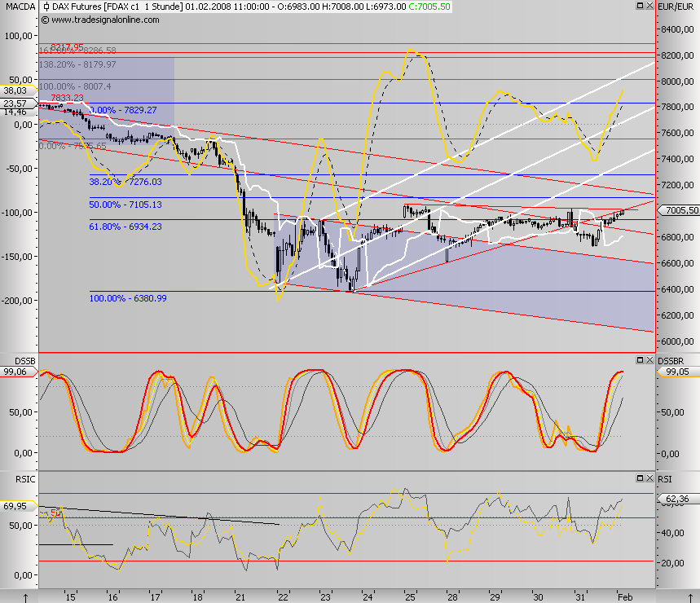700x603 pixels.
Task: Select the 38.20% - 7276.03 Fibonacci label
Action: 125,182
